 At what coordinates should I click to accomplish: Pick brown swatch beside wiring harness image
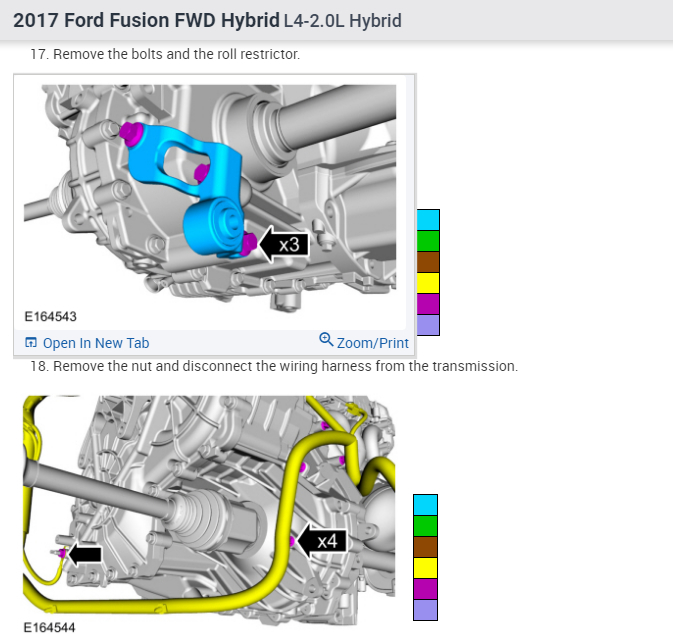tap(425, 547)
